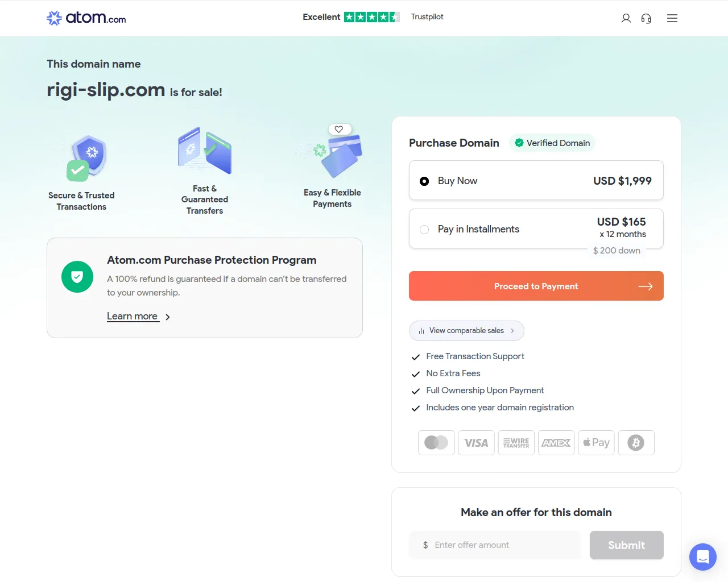Click the heart favorite icon
This screenshot has width=728, height=582.
[x=339, y=129]
